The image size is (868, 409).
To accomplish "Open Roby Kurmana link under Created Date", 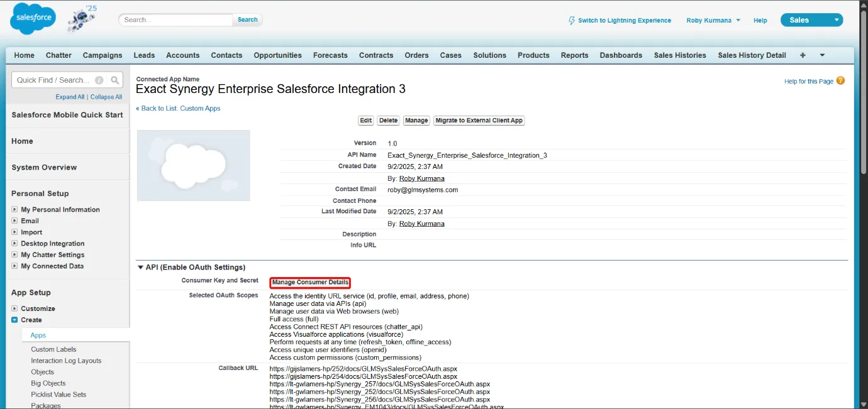I will tap(422, 178).
